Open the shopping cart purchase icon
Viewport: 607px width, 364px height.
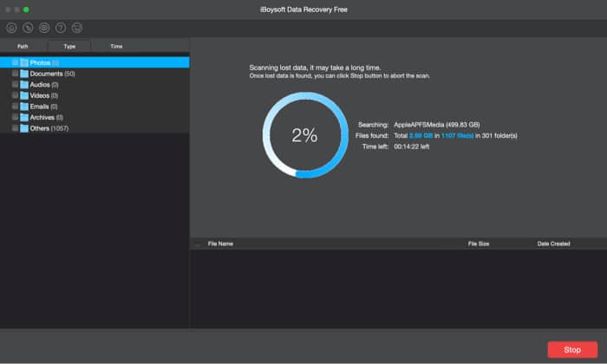77,28
